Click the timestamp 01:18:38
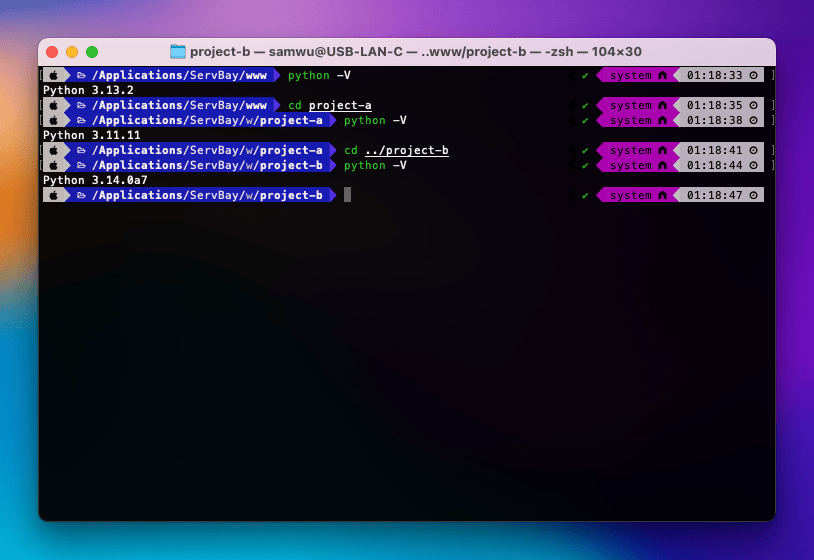Viewport: 814px width, 560px height. click(x=714, y=120)
